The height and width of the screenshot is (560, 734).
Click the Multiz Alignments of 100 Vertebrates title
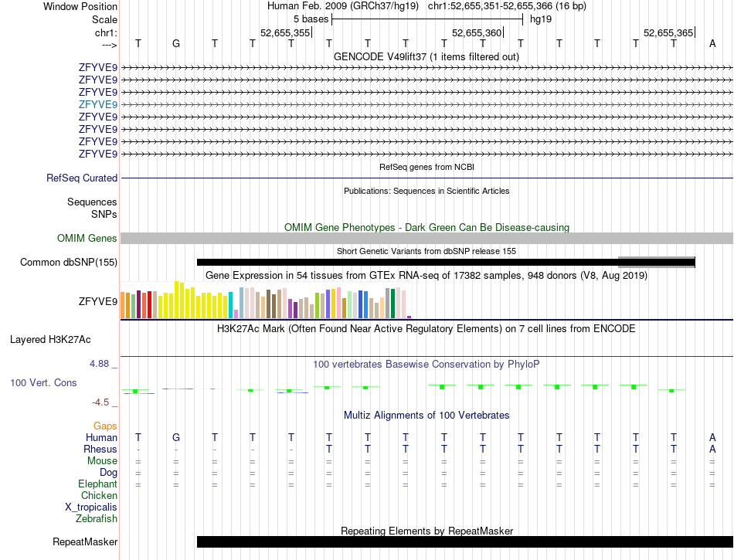pyautogui.click(x=426, y=415)
